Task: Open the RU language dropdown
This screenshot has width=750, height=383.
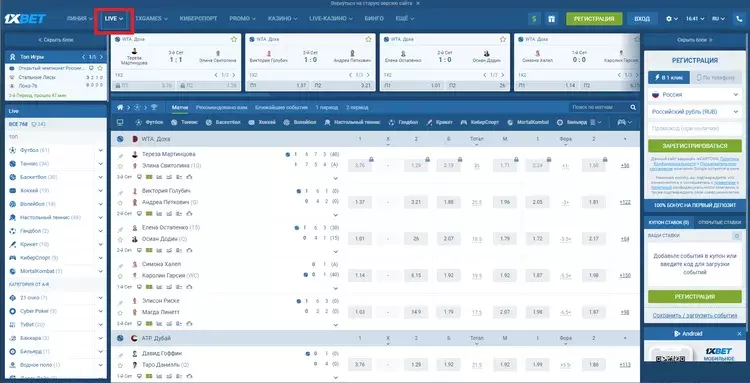Action: [x=718, y=19]
